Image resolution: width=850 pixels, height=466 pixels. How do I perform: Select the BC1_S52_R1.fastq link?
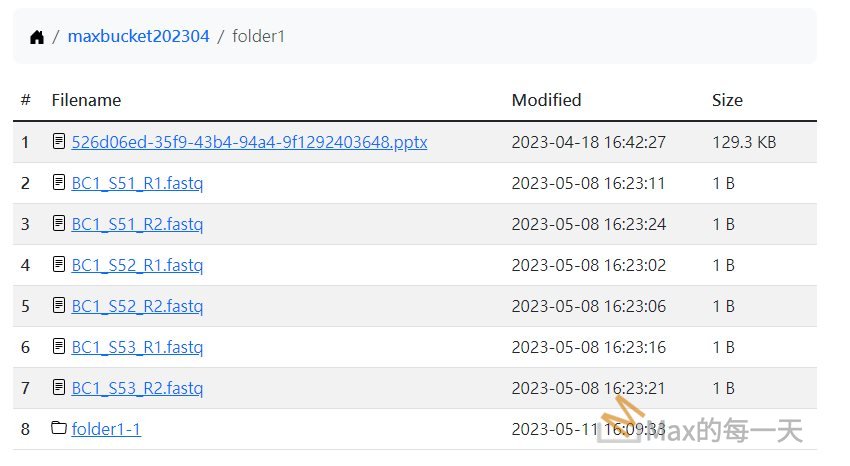click(x=137, y=265)
